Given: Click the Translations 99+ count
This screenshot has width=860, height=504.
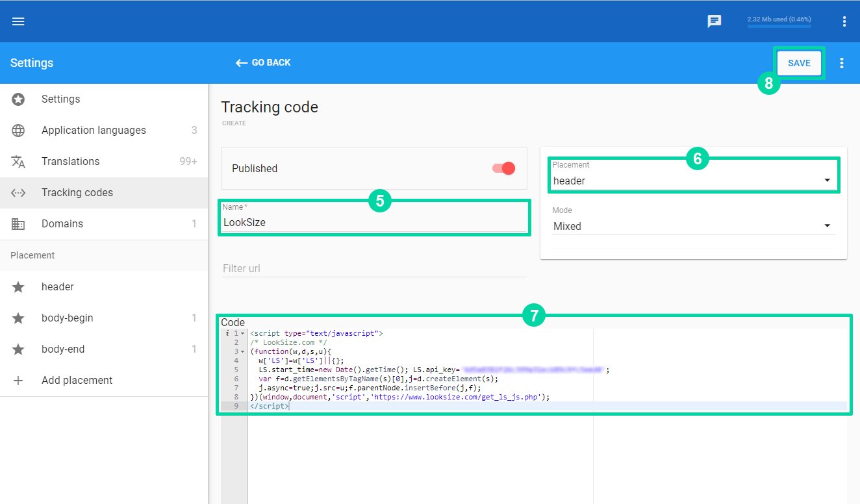Looking at the screenshot, I should coord(188,162).
